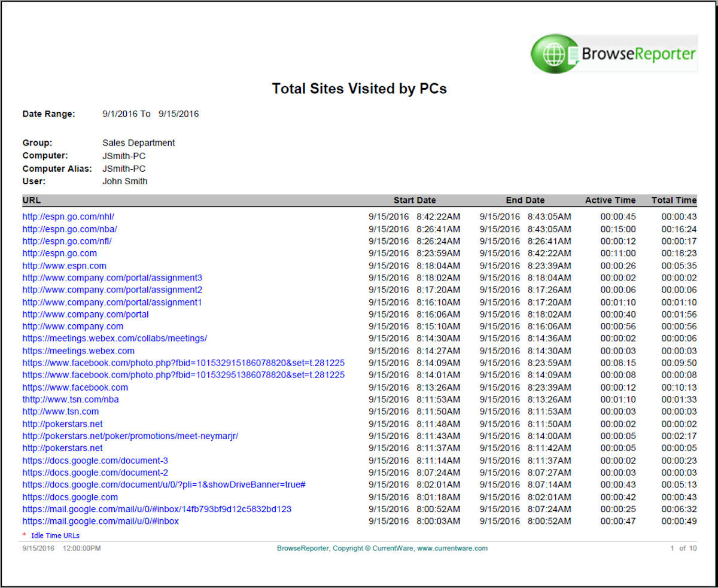
Task: Open the docs.google.com/document-3 link
Action: 95,460
